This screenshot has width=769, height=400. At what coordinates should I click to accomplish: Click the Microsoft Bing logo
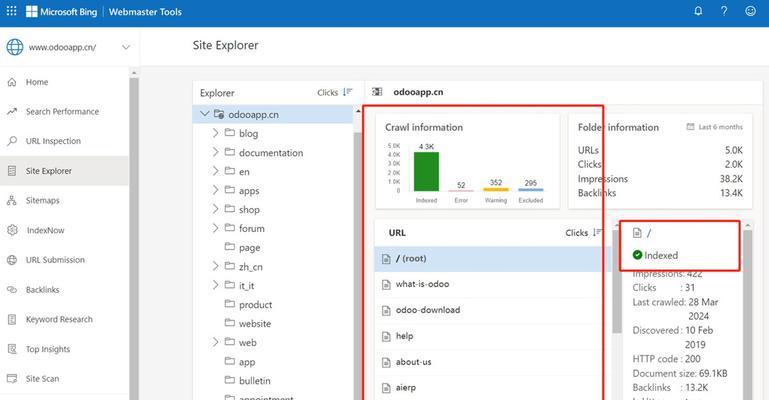[61, 12]
